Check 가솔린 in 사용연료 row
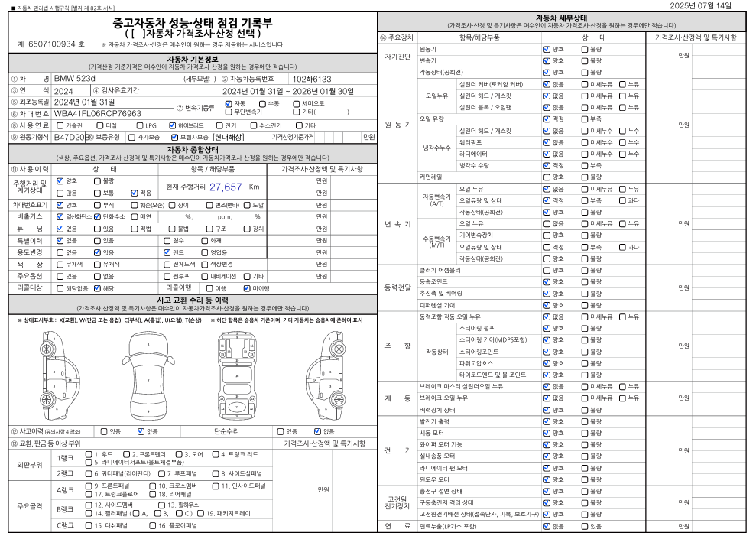 click(x=60, y=125)
